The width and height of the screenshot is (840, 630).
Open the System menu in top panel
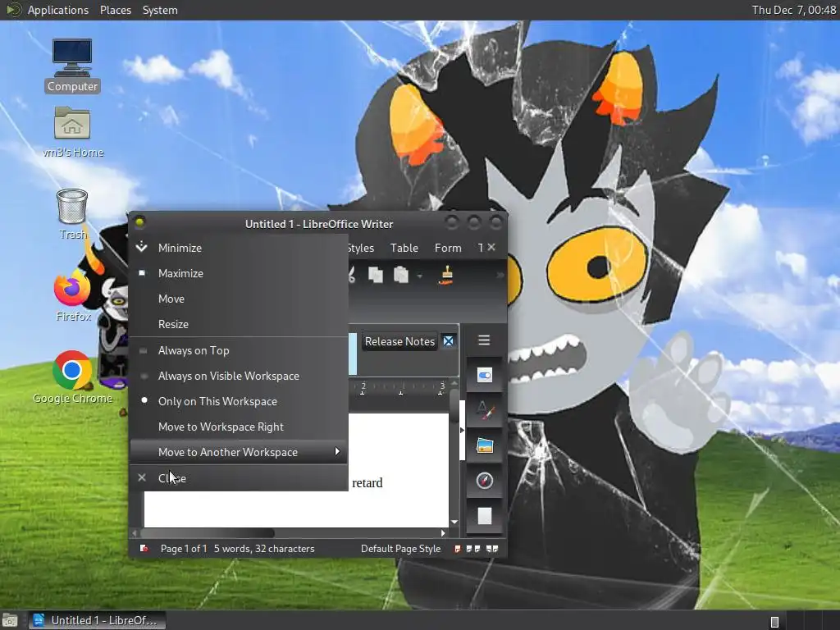pos(160,10)
